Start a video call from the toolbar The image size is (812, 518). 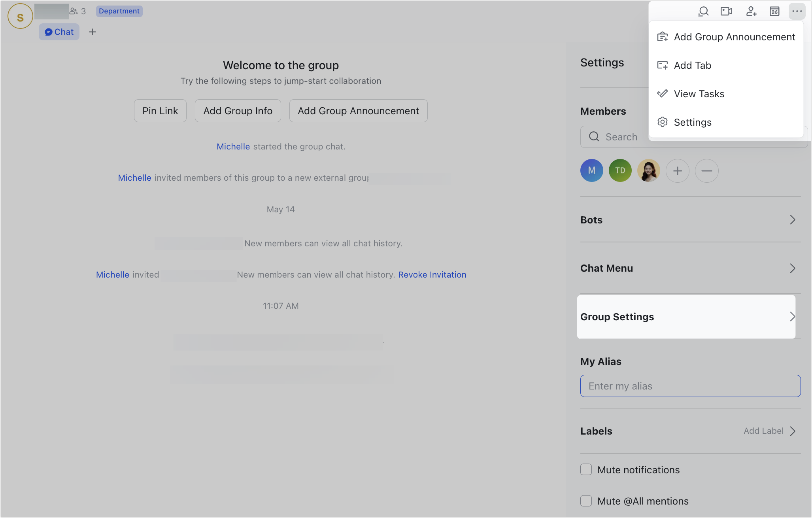[727, 11]
